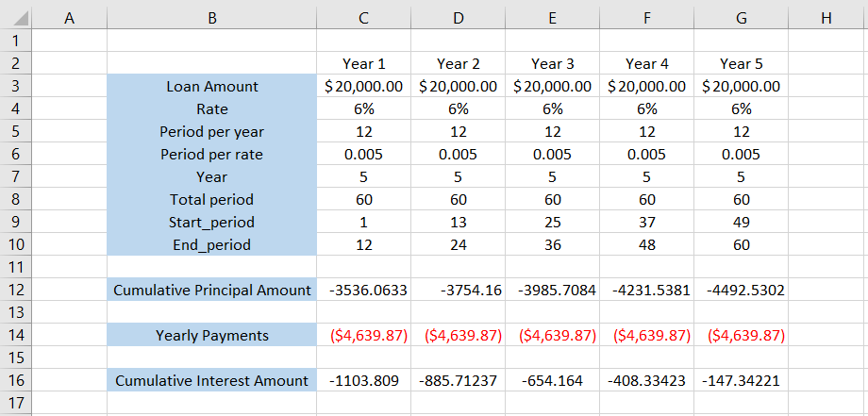Image resolution: width=868 pixels, height=416 pixels.
Task: Click the Yearly Payments label cell
Action: click(x=211, y=336)
